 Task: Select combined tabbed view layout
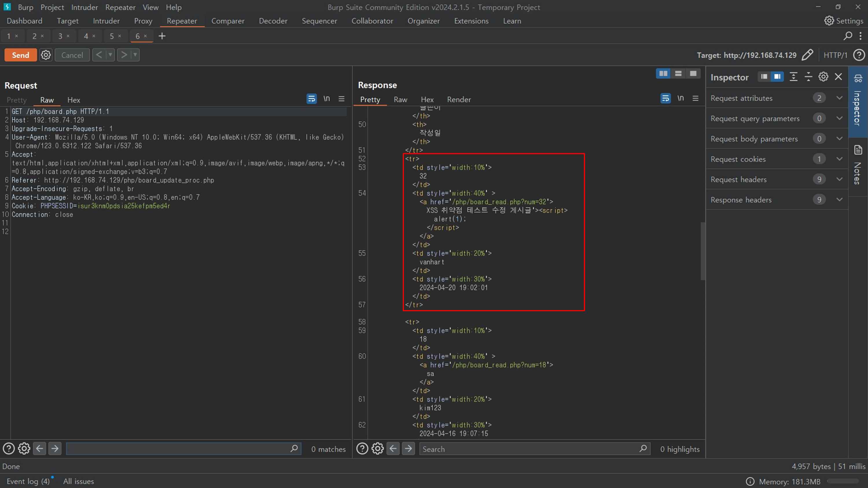[693, 73]
